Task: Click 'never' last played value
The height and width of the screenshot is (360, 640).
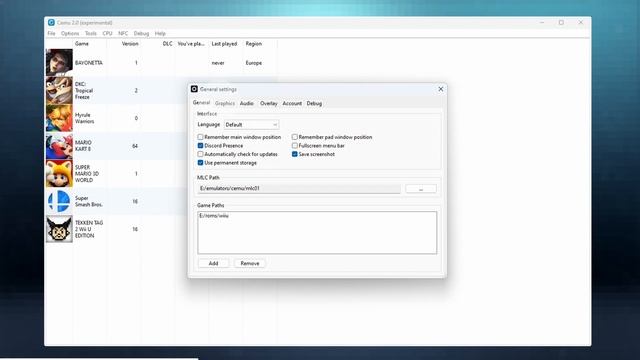Action: pyautogui.click(x=218, y=63)
